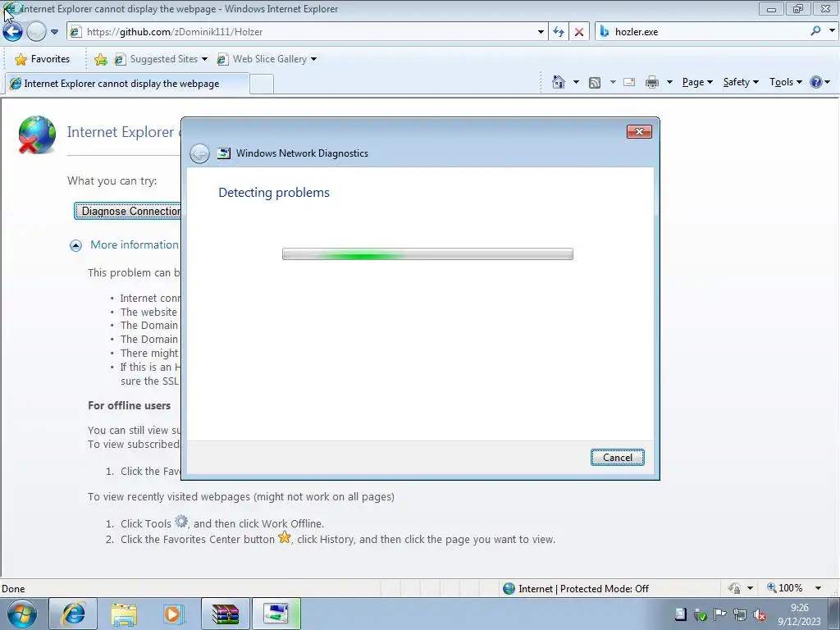Open the Tools menu

[785, 82]
